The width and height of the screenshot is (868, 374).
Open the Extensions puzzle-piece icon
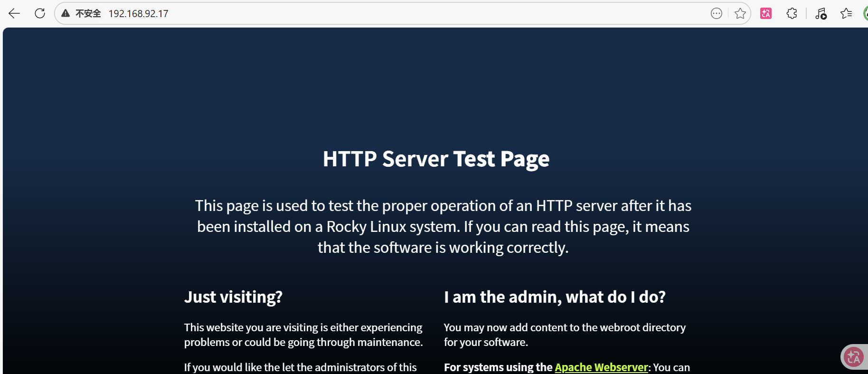tap(792, 13)
